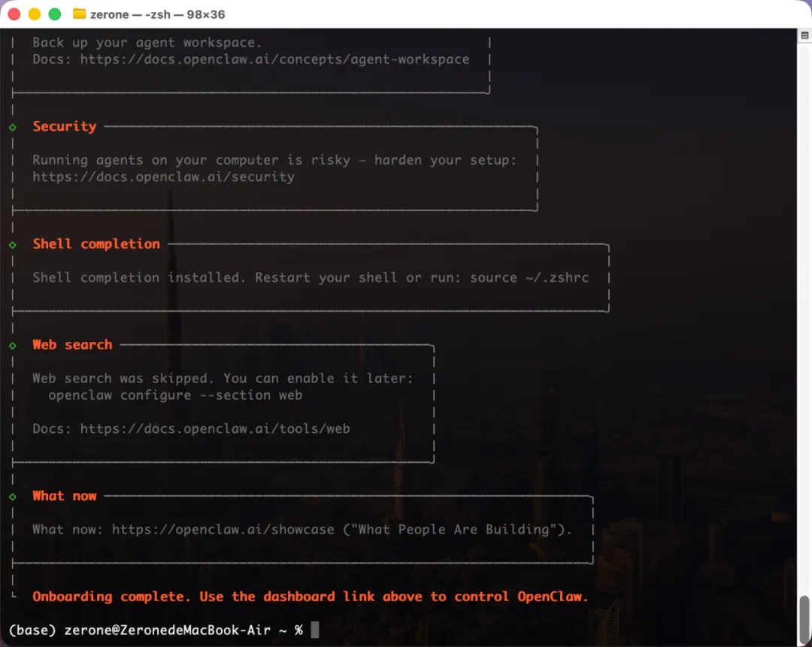This screenshot has width=812, height=647.
Task: Open the docs.openclaw.ai/security link
Action: pos(164,177)
